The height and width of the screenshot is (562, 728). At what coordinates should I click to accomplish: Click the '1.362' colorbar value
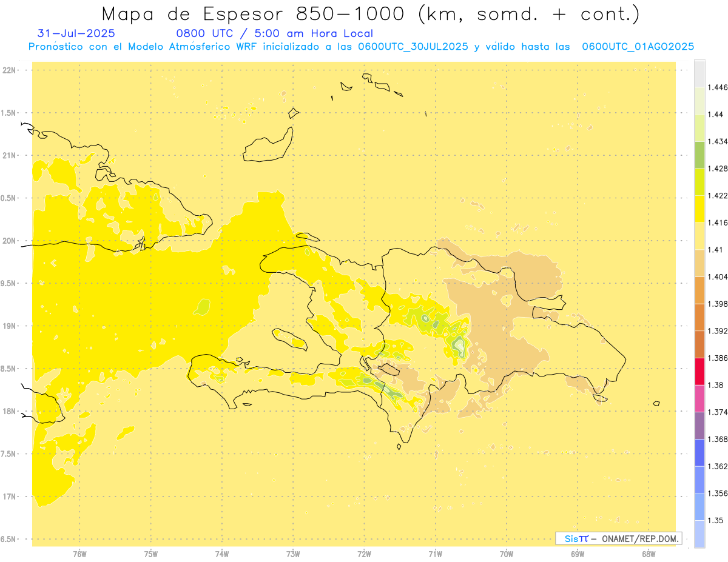click(718, 466)
